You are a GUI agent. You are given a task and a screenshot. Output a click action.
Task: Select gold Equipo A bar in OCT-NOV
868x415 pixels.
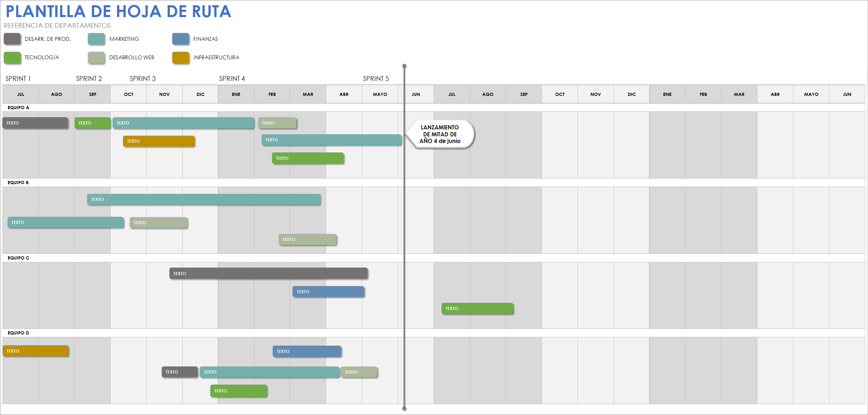coord(159,141)
